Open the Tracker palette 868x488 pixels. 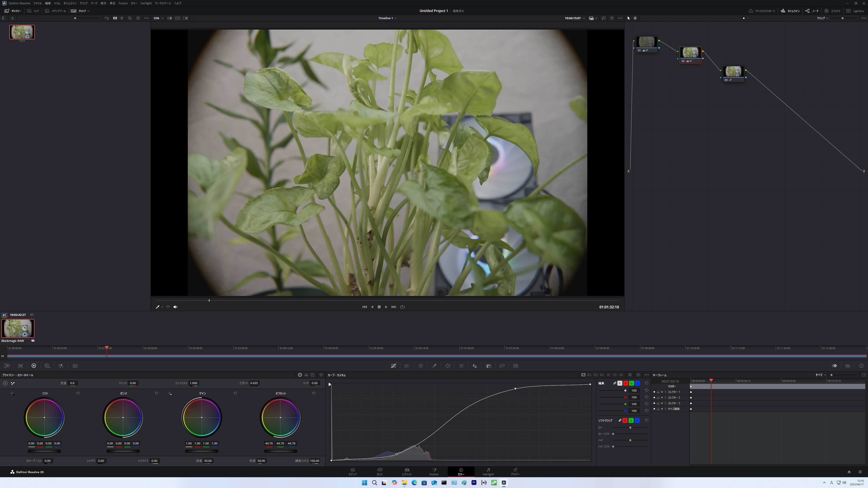coord(462,366)
